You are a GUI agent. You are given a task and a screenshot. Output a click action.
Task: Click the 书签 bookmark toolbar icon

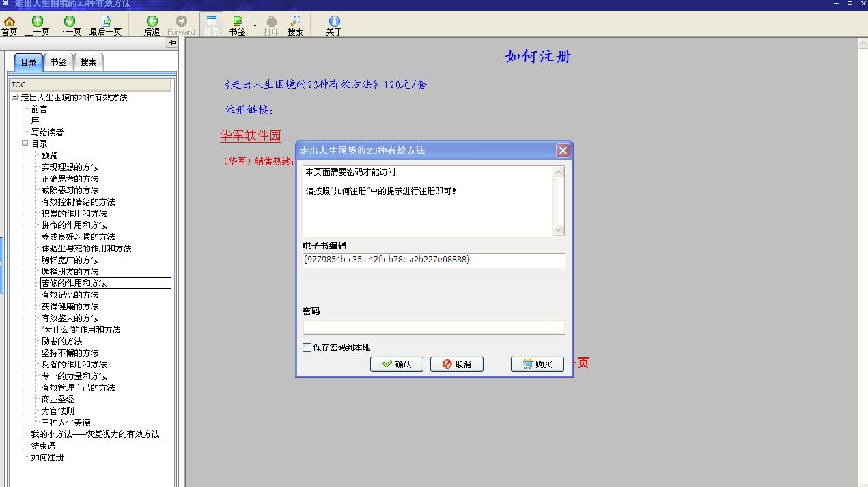237,26
